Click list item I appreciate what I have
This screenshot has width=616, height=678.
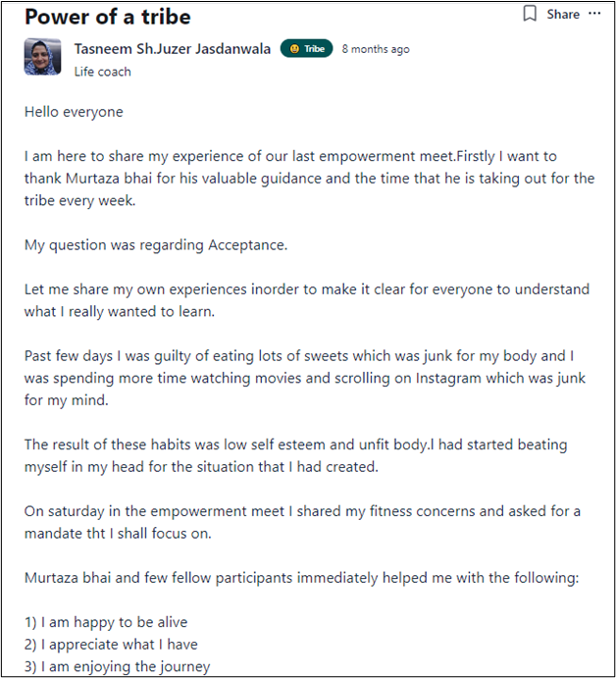111,645
